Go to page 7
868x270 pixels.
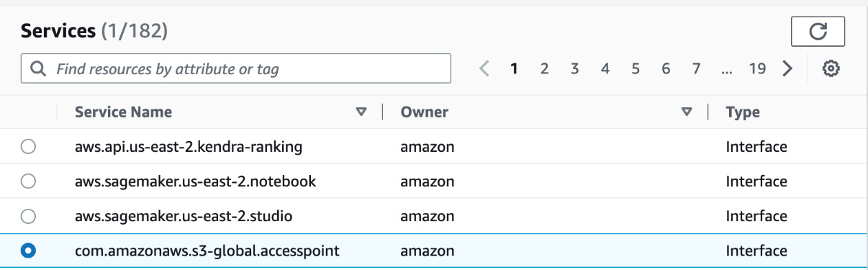point(696,69)
